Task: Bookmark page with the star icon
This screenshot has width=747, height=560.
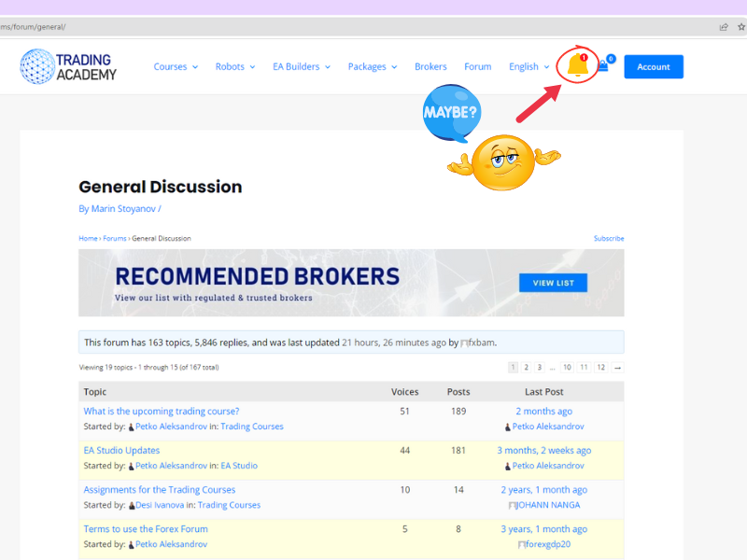Action: point(741,27)
